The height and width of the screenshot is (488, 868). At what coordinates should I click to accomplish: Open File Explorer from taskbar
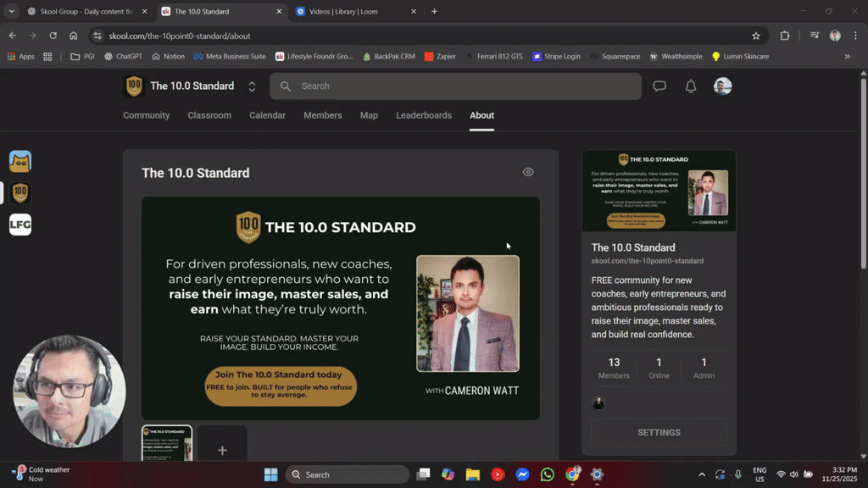click(473, 474)
